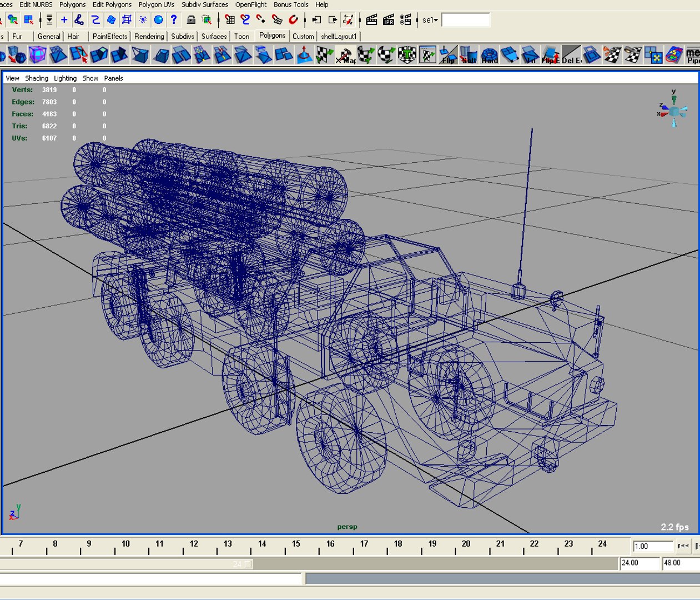The width and height of the screenshot is (700, 600).
Task: Toggle the Make Live magnet icon
Action: 293,20
